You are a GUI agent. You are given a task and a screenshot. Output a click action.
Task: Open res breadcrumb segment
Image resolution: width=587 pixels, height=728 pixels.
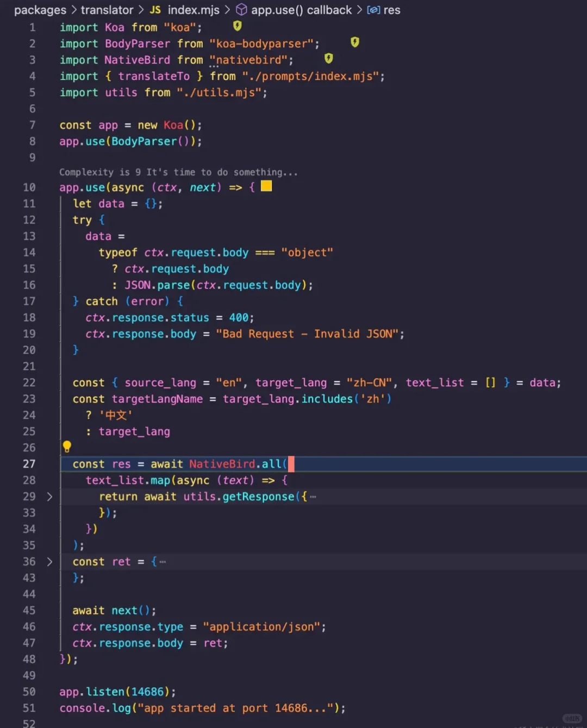[x=392, y=10]
